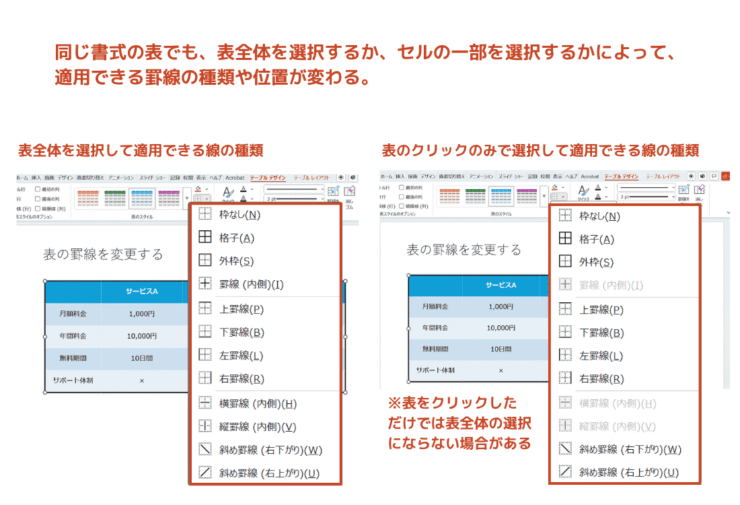
Task: Toggle the 最後の列 checkbox in the right ribbon
Action: point(401,197)
